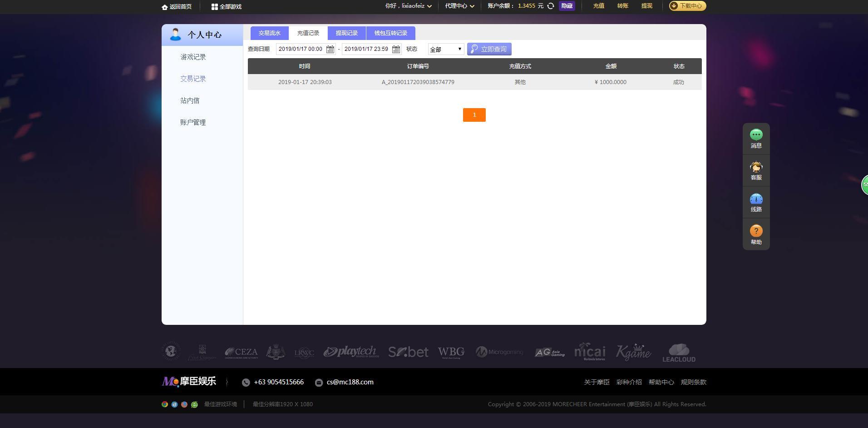Click the AG Asia Gaming logo

coord(550,353)
